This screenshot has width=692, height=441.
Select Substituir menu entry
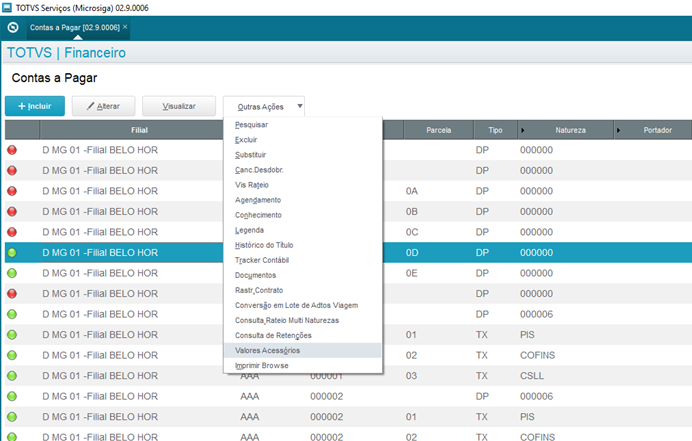click(250, 155)
